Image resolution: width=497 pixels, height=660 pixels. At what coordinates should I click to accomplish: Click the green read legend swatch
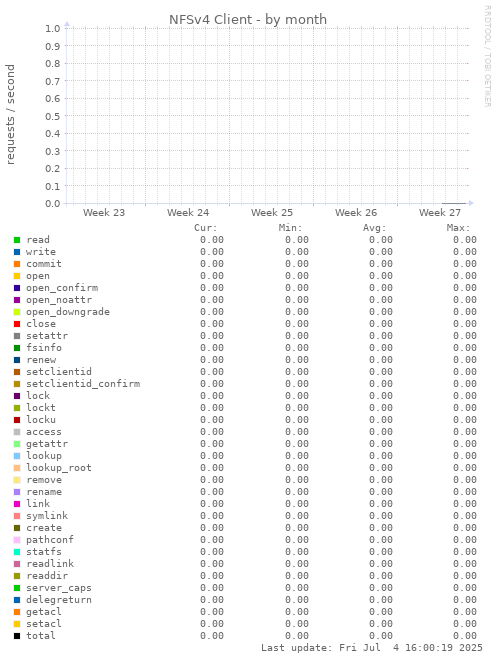tap(17, 240)
